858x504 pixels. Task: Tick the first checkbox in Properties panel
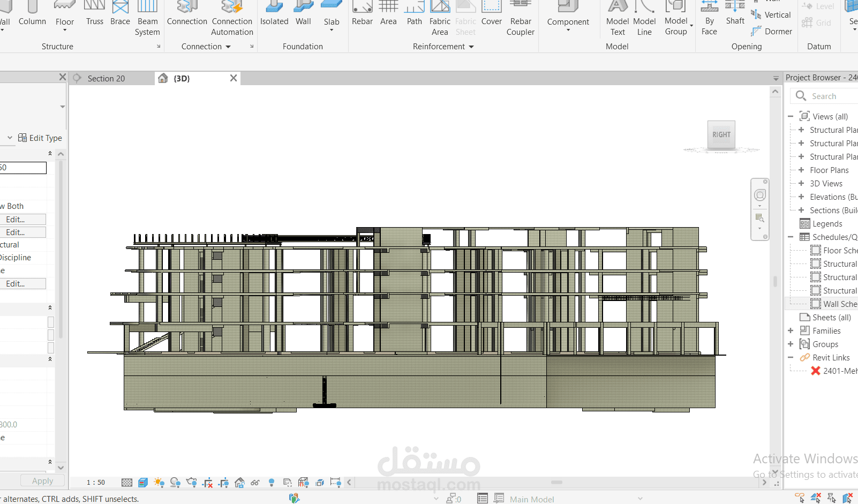(x=51, y=322)
